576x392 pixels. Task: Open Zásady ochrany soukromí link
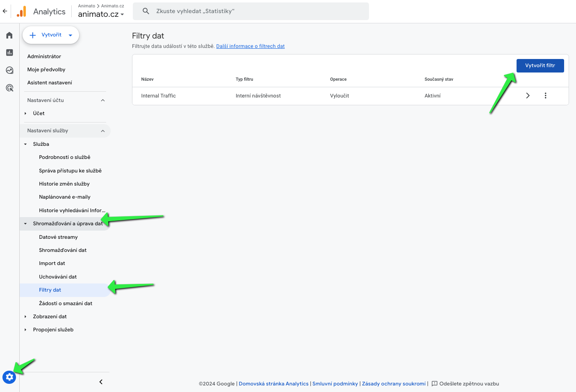[394, 384]
